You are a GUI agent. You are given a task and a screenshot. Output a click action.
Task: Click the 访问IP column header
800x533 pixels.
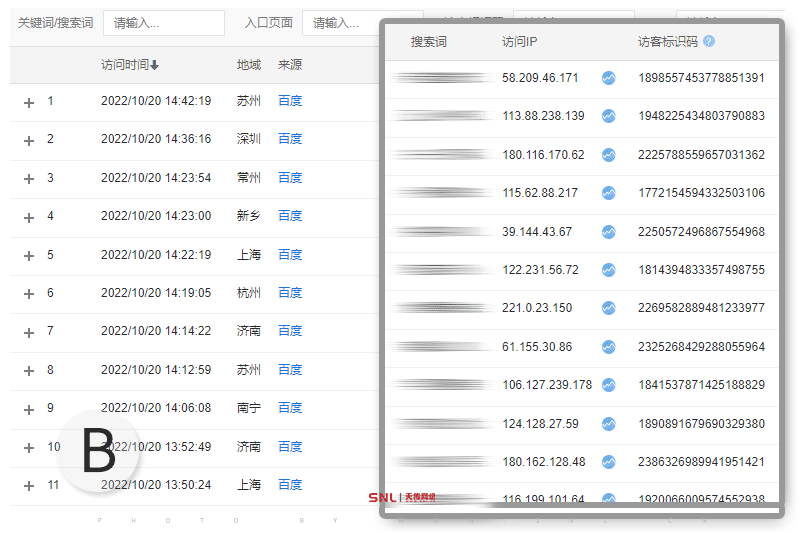point(520,42)
